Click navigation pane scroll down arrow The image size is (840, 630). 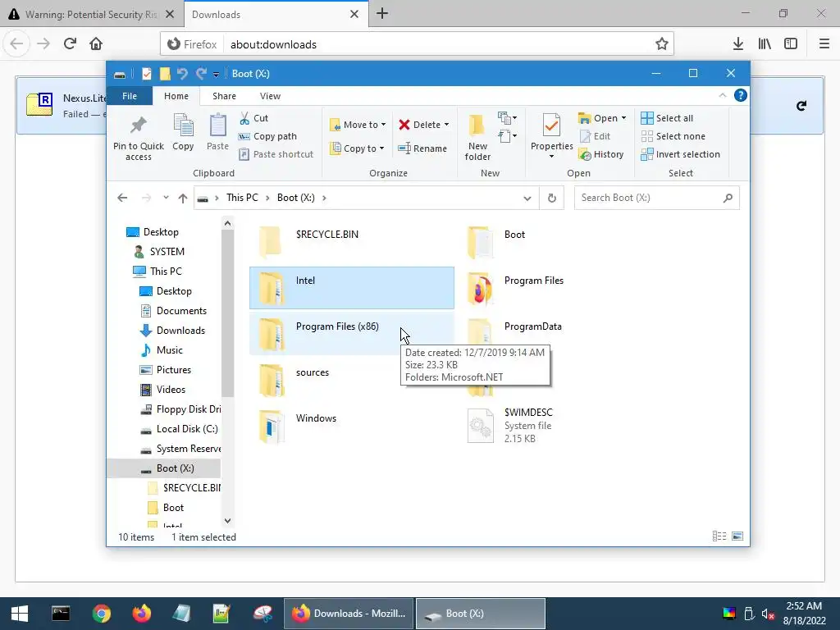[228, 521]
